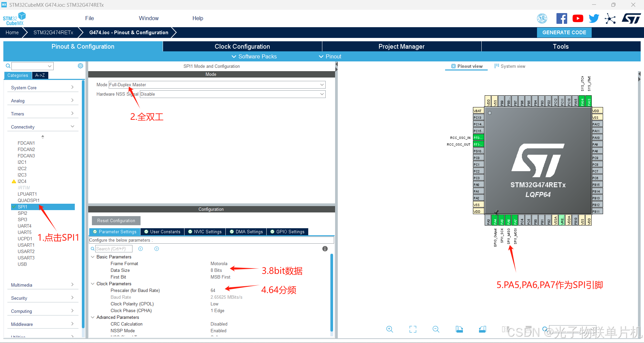Collapse the Basic Parameters group
Image resolution: width=644 pixels, height=343 pixels.
pos(93,257)
